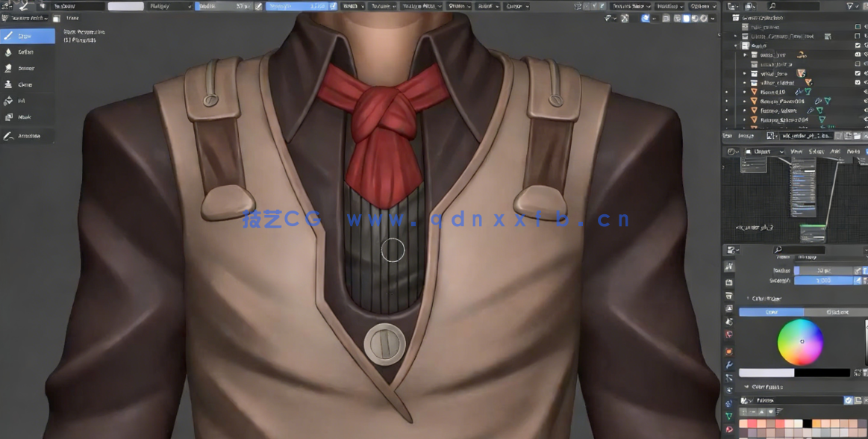The width and height of the screenshot is (868, 439).
Task: Toggle Radius pressure sensitivity icon
Action: (x=858, y=270)
